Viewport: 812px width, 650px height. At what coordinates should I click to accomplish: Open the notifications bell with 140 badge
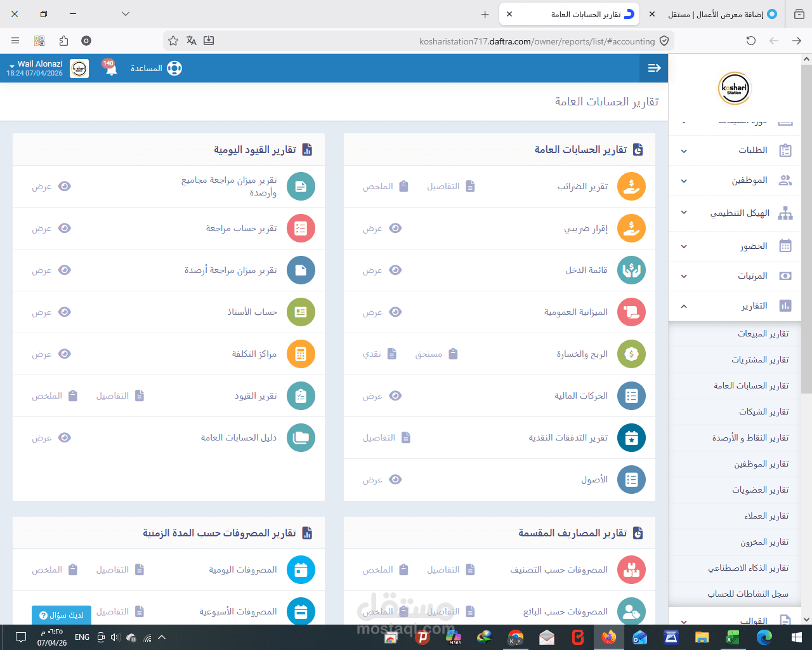(110, 68)
